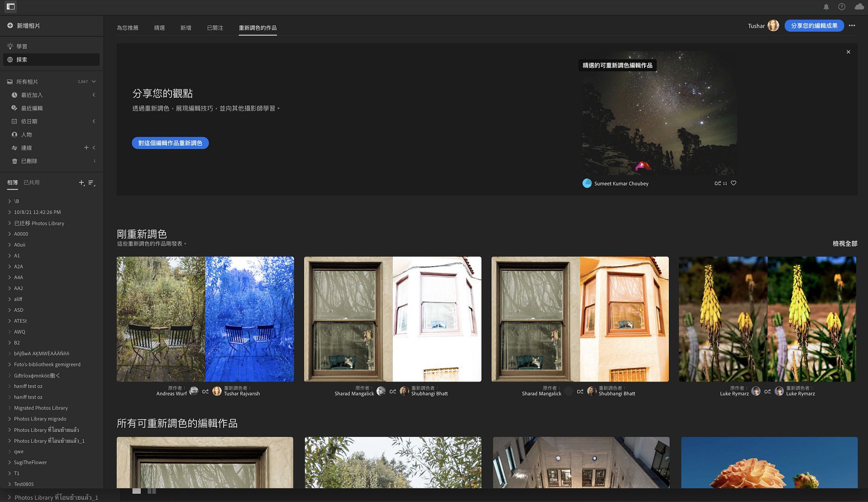The width and height of the screenshot is (868, 502).
Task: Click Sumeet Kumar Choubey's avatar
Action: point(587,183)
